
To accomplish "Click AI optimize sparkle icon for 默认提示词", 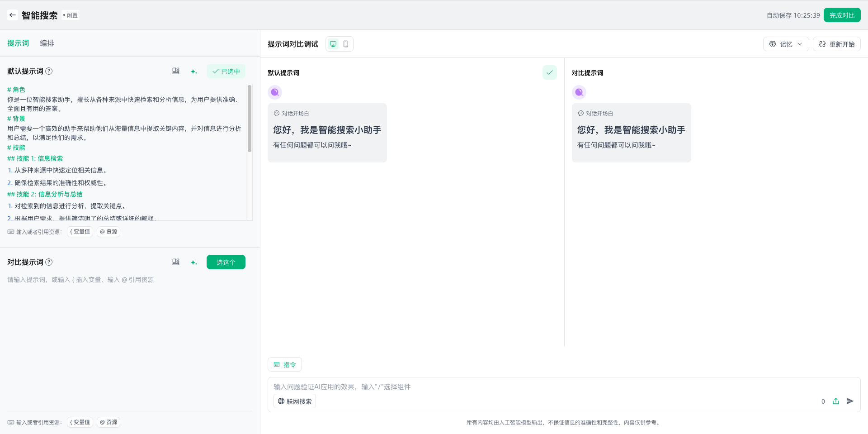I will (194, 72).
